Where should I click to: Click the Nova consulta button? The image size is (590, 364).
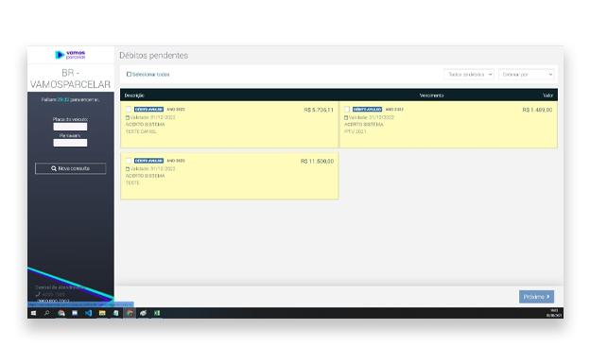[x=70, y=168]
